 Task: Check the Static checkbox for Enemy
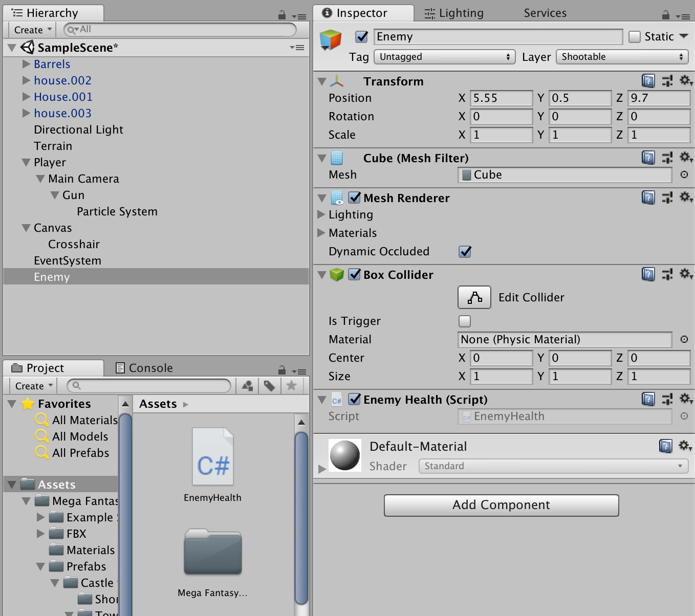[635, 36]
